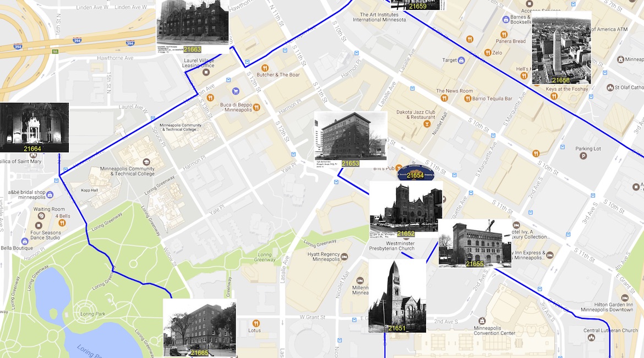Open church photo thumbnail 21652
Viewport: 644px width, 358px height.
(x=405, y=209)
